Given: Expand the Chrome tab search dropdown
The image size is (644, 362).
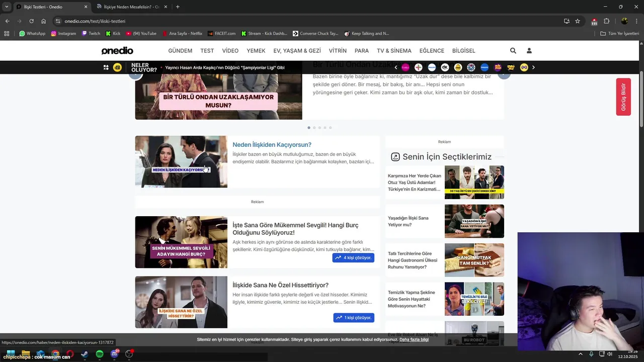Looking at the screenshot, I should point(7,7).
